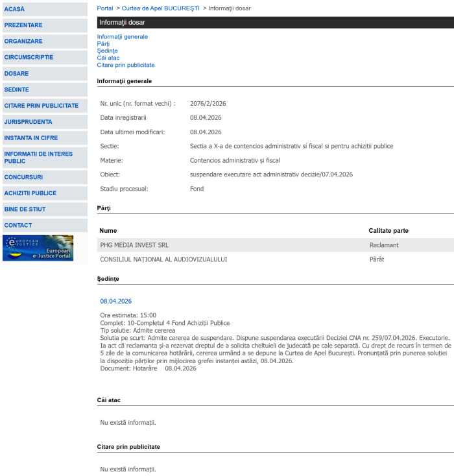The width and height of the screenshot is (454, 476).
Task: Click the CONTACT menu item
Action: [x=18, y=226]
